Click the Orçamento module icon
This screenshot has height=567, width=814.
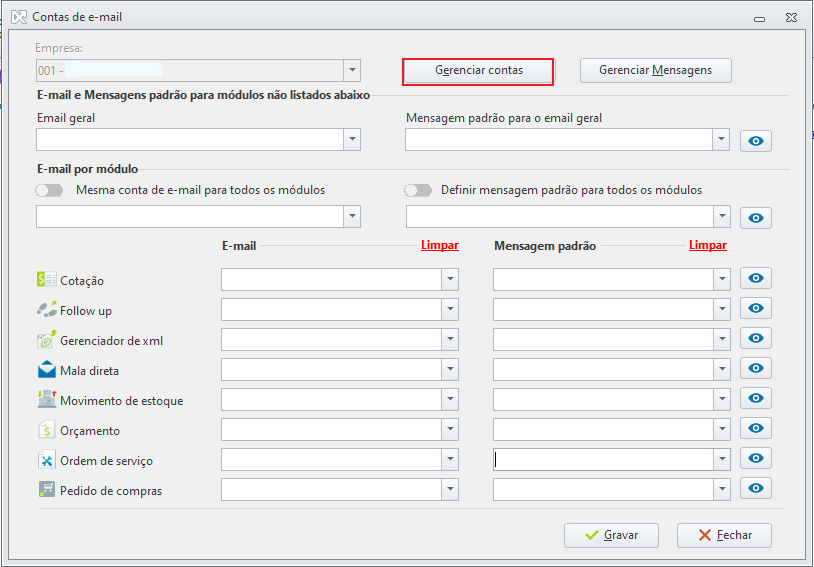coord(46,431)
